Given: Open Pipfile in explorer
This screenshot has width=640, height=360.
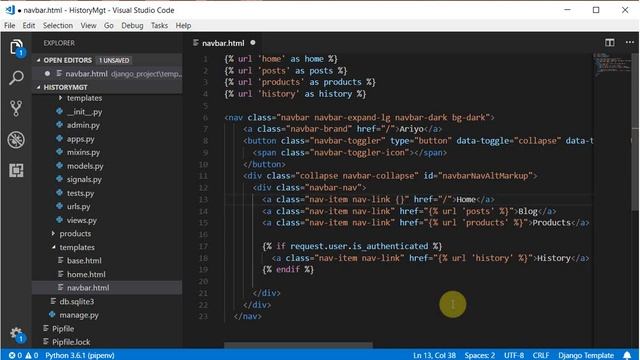Looking at the screenshot, I should pyautogui.click(x=63, y=329).
